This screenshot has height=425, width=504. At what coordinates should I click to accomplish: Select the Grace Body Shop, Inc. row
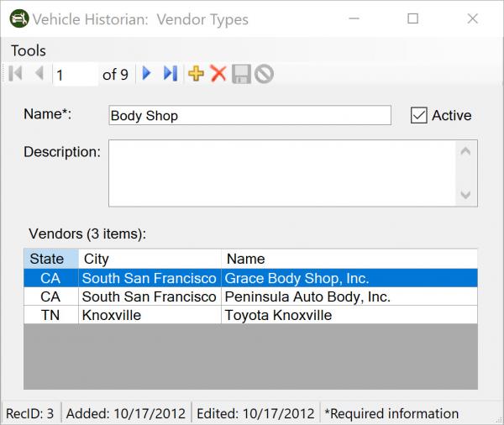[250, 278]
